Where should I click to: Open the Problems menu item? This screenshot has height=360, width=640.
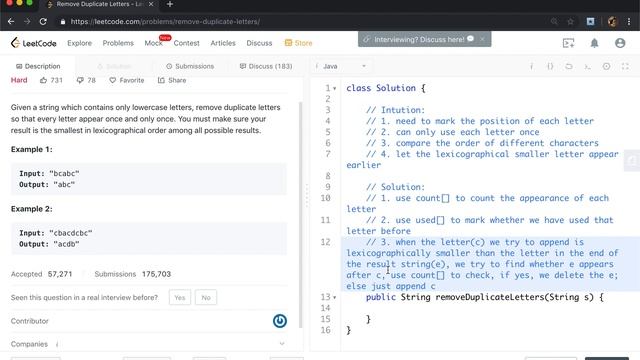(x=118, y=43)
